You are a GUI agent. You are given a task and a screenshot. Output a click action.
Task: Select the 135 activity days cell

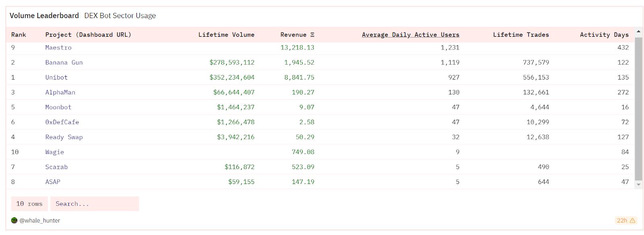623,77
